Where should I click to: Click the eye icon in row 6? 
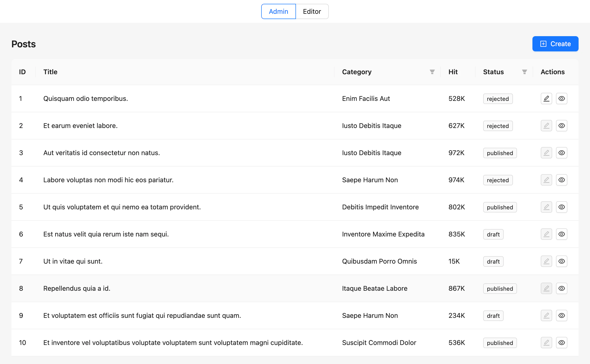562,234
